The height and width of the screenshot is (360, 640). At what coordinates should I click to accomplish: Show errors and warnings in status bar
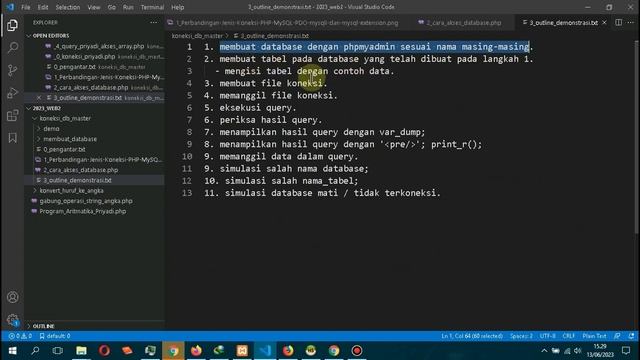click(20, 336)
